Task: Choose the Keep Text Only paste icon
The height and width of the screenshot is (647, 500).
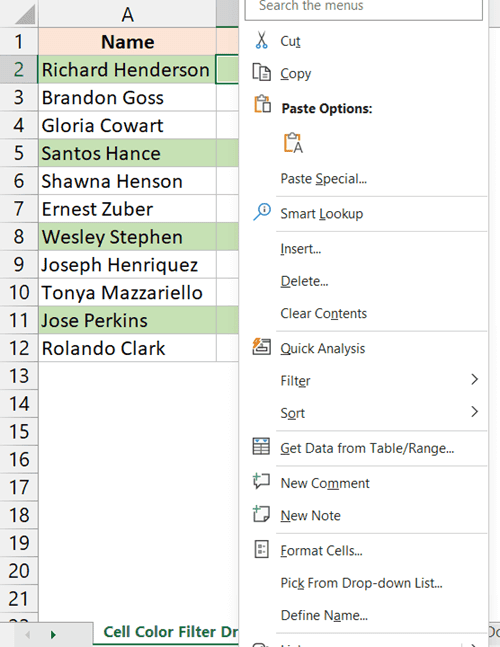Action: [293, 143]
